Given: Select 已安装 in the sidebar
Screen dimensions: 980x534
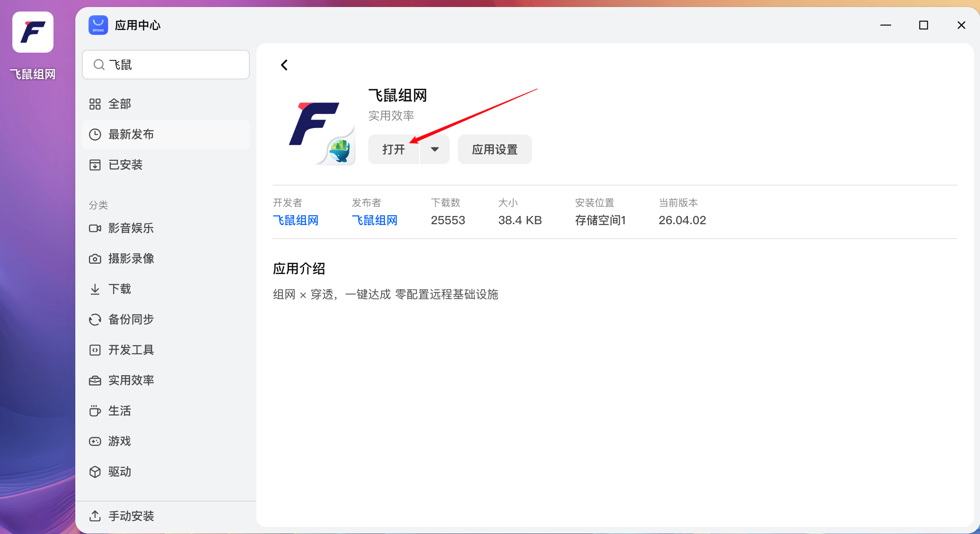Looking at the screenshot, I should point(166,165).
